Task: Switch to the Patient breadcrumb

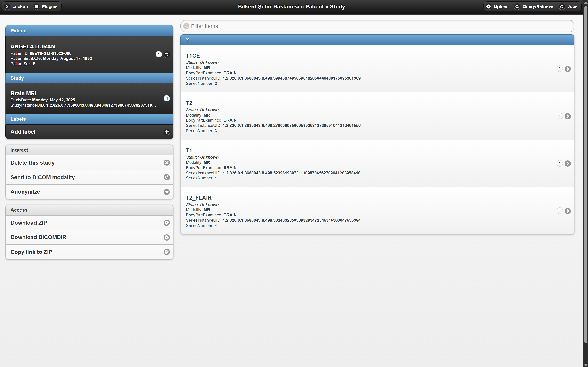Action: coord(314,7)
